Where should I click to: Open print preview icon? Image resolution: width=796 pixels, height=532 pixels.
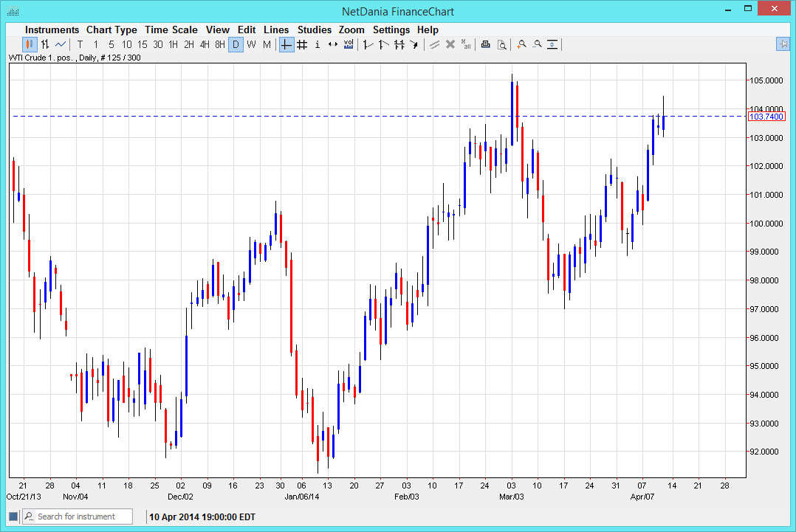(x=501, y=45)
